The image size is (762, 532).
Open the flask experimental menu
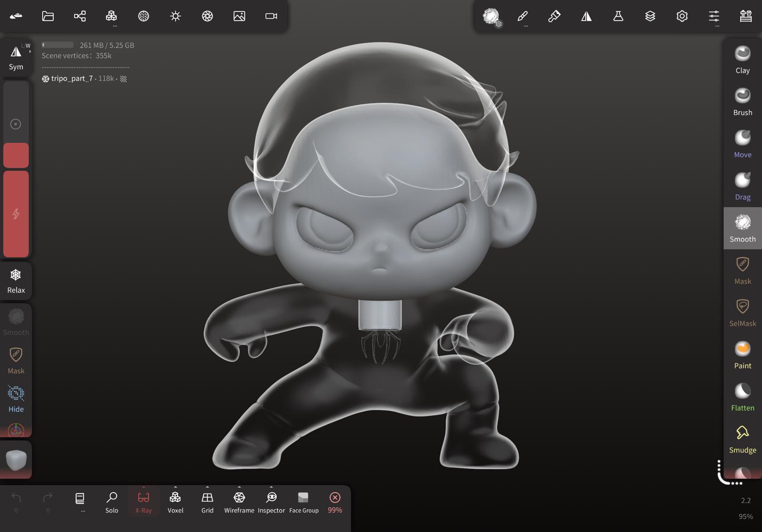[x=618, y=16]
